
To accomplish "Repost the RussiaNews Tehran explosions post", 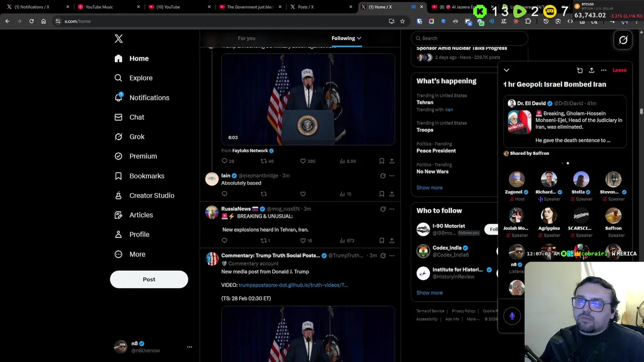I will [x=264, y=240].
